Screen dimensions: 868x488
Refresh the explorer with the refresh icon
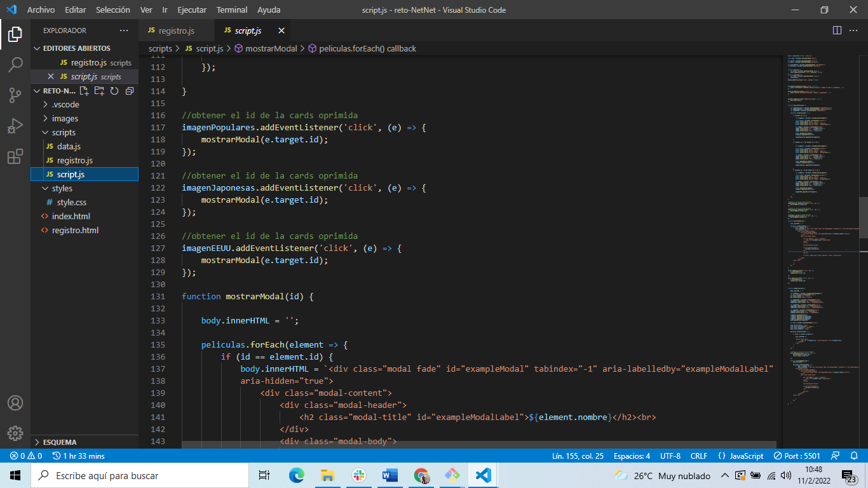click(114, 91)
